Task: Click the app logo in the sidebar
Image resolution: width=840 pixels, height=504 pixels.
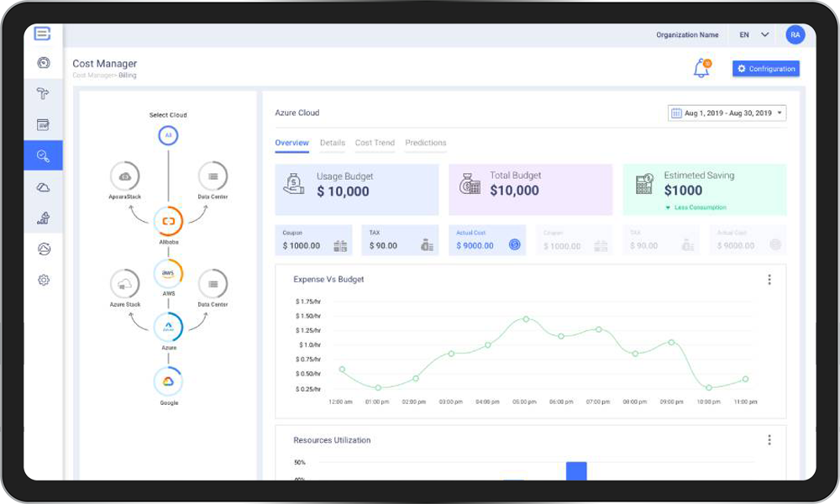Action: tap(42, 34)
